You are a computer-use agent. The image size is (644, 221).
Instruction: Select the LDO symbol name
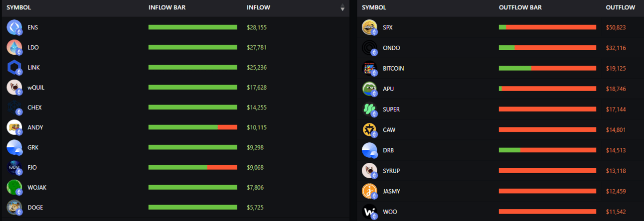[33, 47]
